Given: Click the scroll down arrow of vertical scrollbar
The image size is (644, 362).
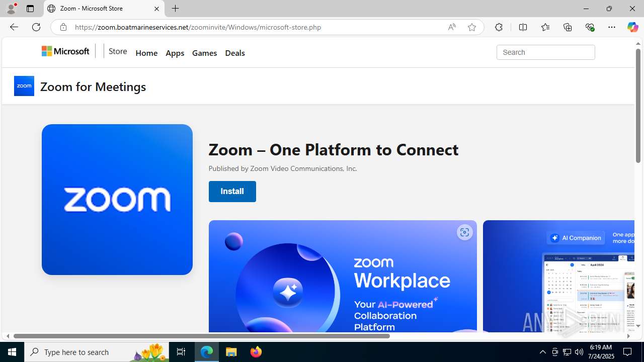Looking at the screenshot, I should [638, 326].
